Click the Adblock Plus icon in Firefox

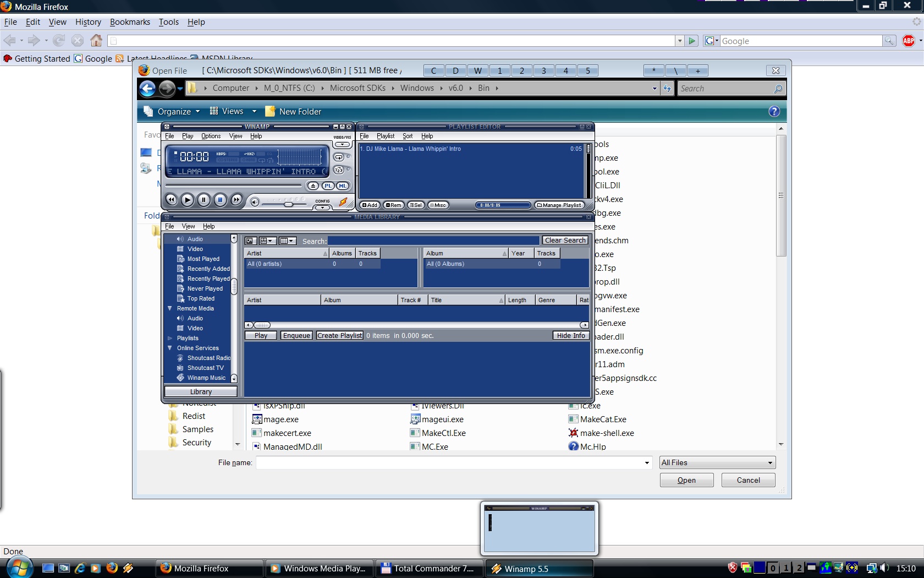tap(909, 41)
